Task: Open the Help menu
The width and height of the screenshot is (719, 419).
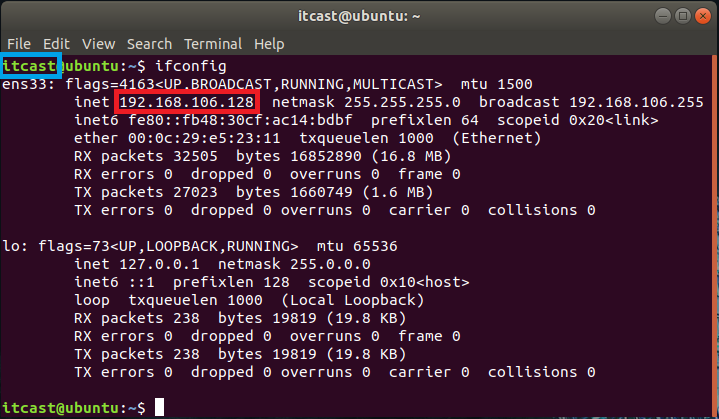Action: [x=269, y=44]
